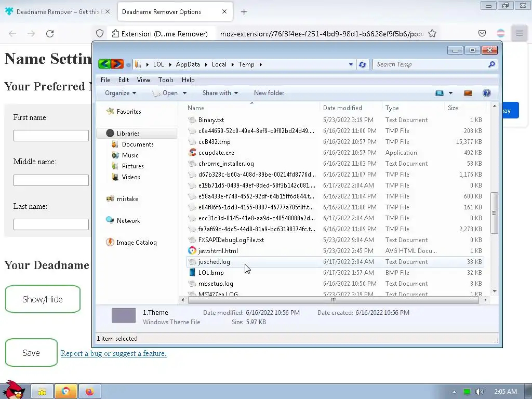Open the Edit menu in Explorer

(124, 79)
